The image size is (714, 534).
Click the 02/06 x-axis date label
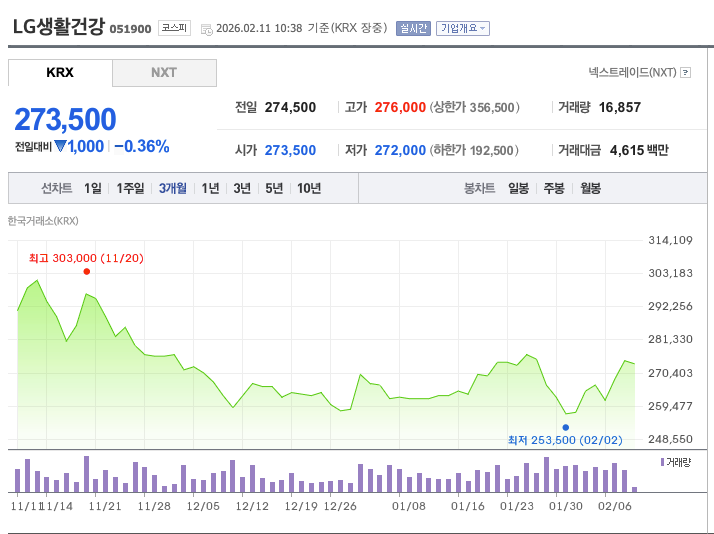pyautogui.click(x=615, y=506)
